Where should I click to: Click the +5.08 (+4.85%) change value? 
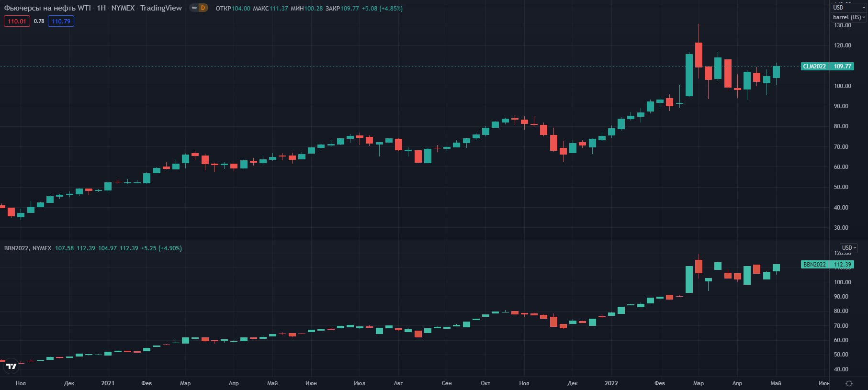click(382, 8)
